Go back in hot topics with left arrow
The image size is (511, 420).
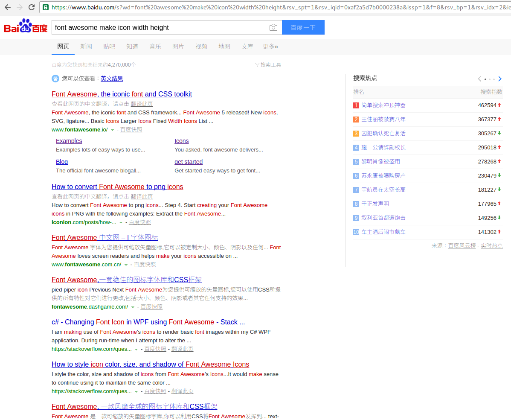pos(479,79)
